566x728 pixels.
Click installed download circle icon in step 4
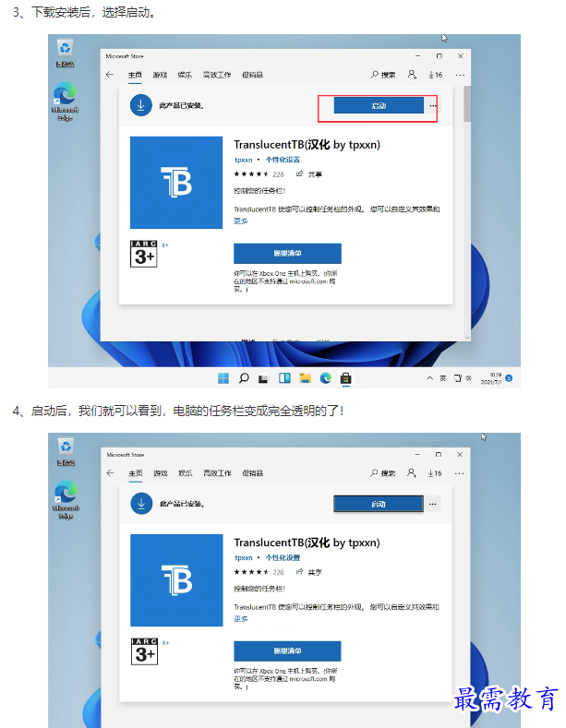point(142,504)
